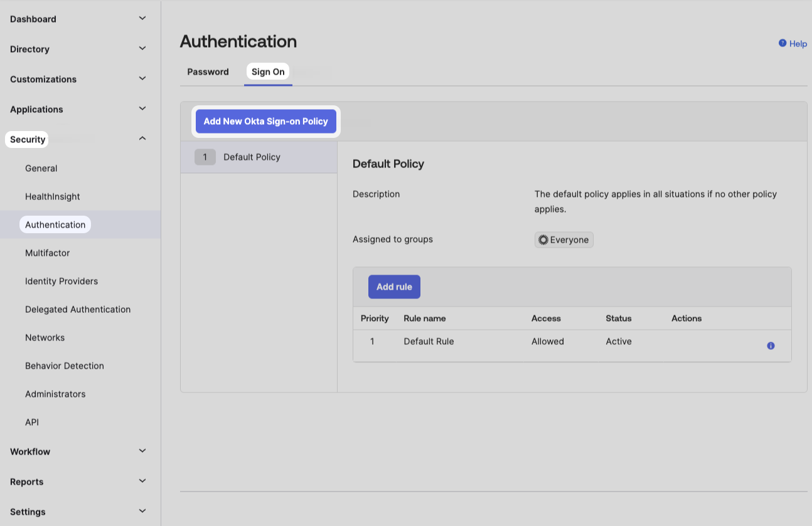Go to Behavior Detection
This screenshot has width=812, height=526.
point(65,366)
